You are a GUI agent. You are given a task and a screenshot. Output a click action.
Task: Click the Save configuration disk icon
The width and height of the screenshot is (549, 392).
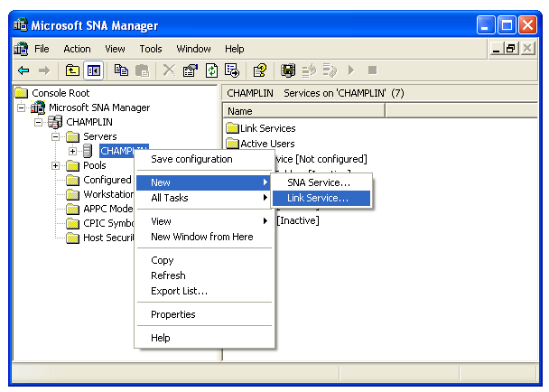288,70
